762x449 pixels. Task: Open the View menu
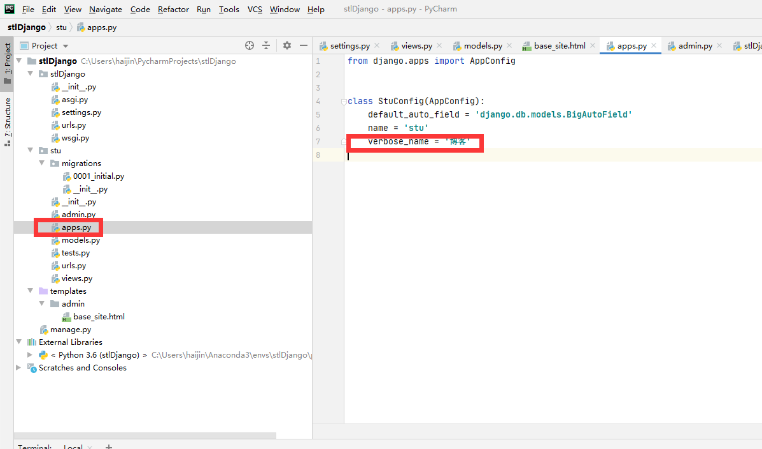click(72, 9)
